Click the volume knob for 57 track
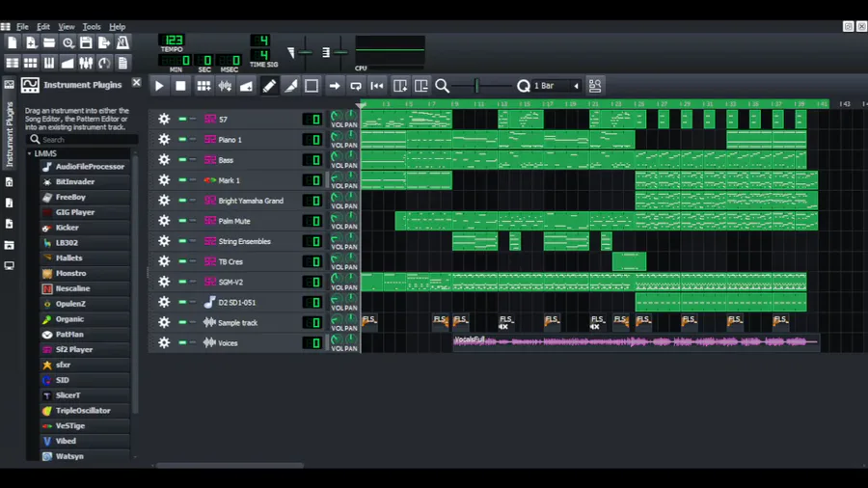The width and height of the screenshot is (868, 488). (x=336, y=116)
